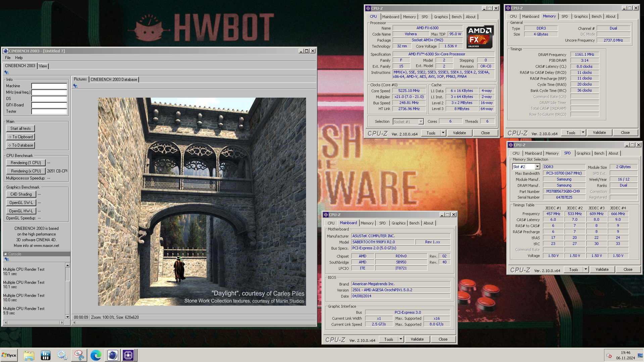This screenshot has height=362, width=644.
Task: Run the OpenGL SW-L test
Action: click(21, 203)
